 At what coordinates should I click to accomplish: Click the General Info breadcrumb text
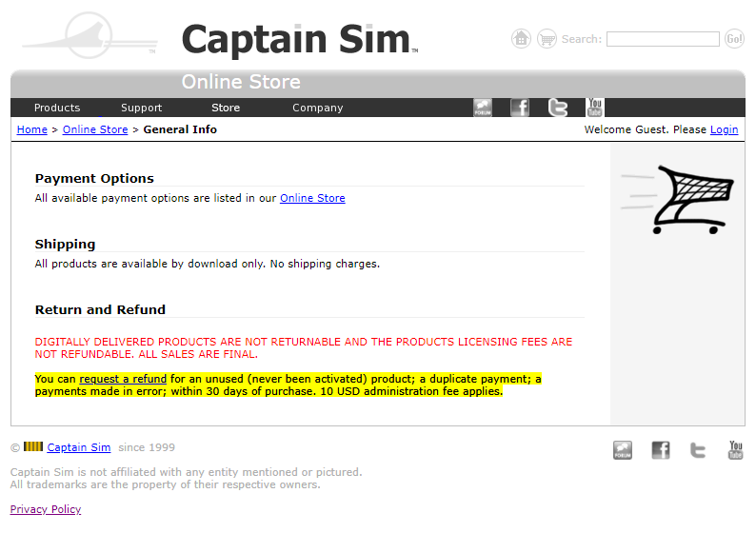pos(180,129)
